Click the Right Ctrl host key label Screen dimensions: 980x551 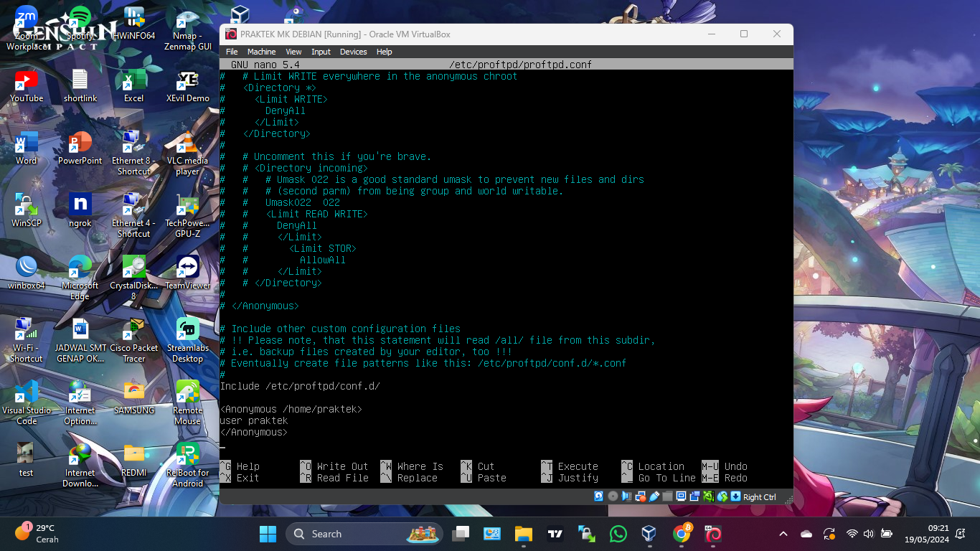coord(760,497)
